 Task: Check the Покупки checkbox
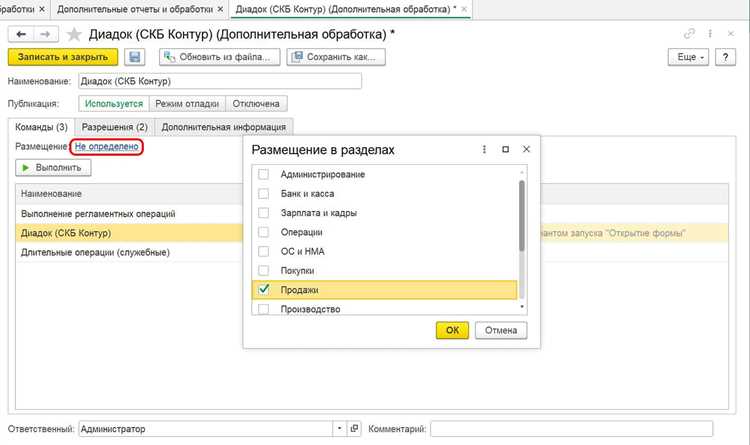264,270
